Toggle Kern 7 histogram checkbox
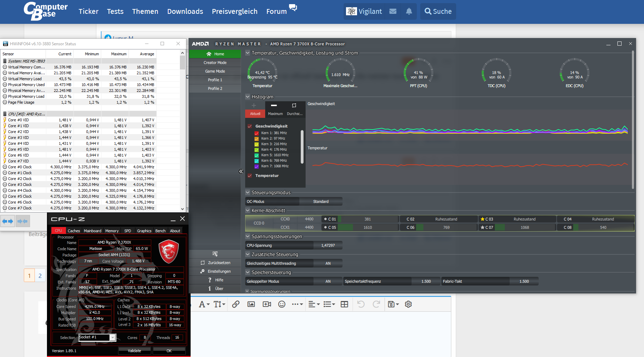 [x=257, y=166]
